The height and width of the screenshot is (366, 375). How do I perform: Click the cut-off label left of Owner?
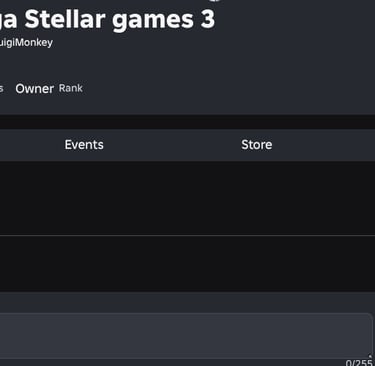[1, 89]
